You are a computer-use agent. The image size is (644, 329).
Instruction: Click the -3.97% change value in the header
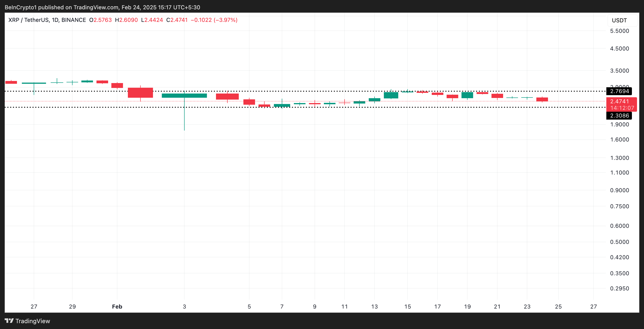pyautogui.click(x=226, y=20)
